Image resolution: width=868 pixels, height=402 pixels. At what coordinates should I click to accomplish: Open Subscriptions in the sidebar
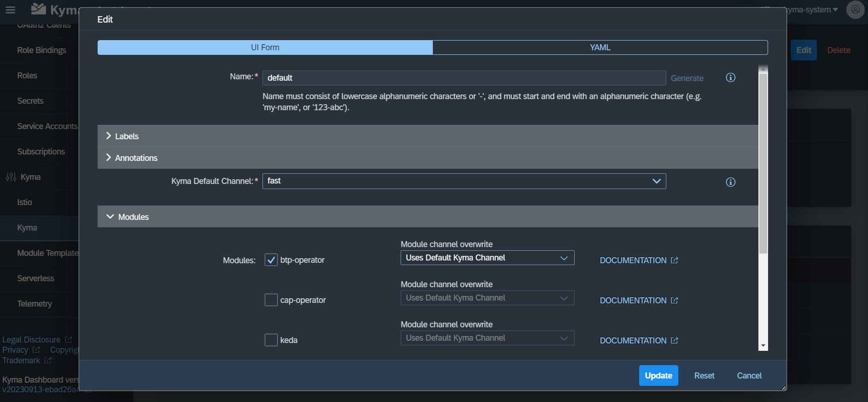coord(41,152)
